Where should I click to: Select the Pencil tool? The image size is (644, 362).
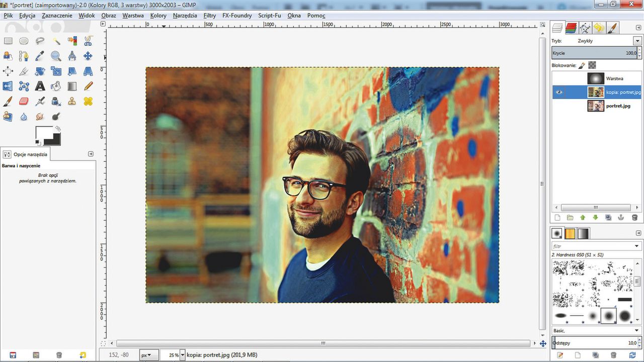pyautogui.click(x=88, y=86)
